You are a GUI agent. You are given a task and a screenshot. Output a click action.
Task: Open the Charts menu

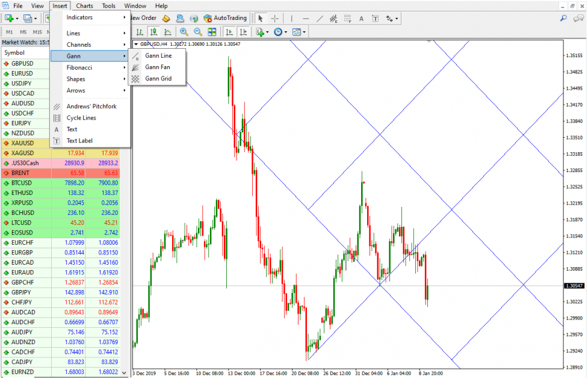click(x=84, y=6)
